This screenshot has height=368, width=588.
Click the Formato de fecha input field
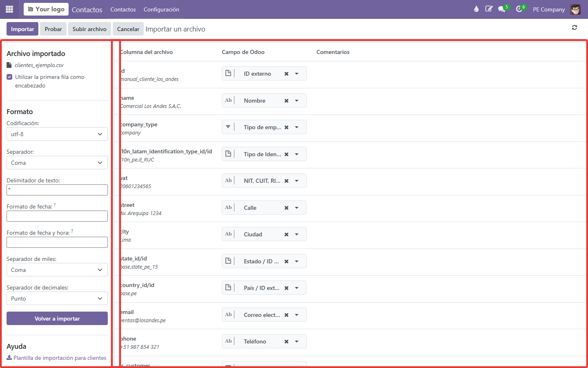tap(57, 216)
